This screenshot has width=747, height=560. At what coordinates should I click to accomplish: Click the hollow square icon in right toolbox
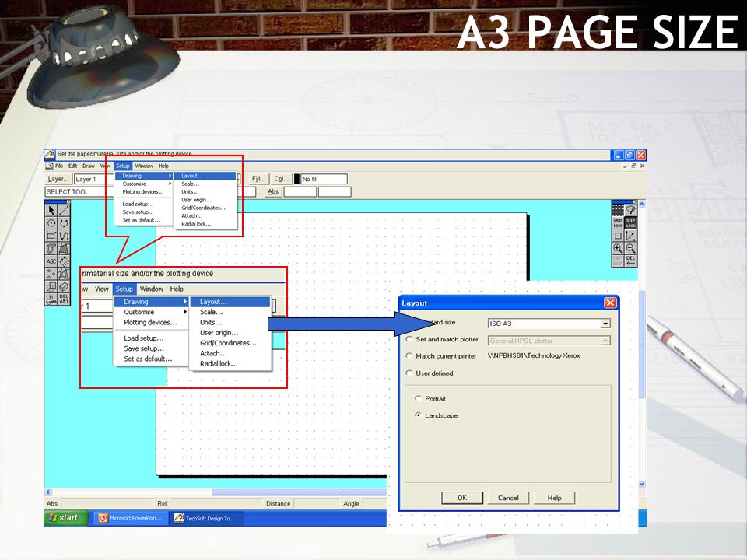(618, 235)
